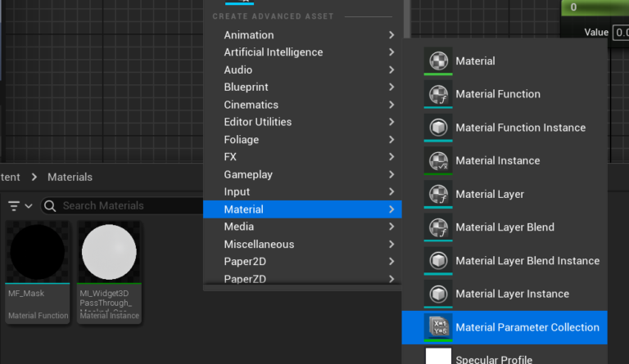Viewport: 629px width, 364px height.
Task: Click the Material asset icon
Action: click(x=438, y=61)
